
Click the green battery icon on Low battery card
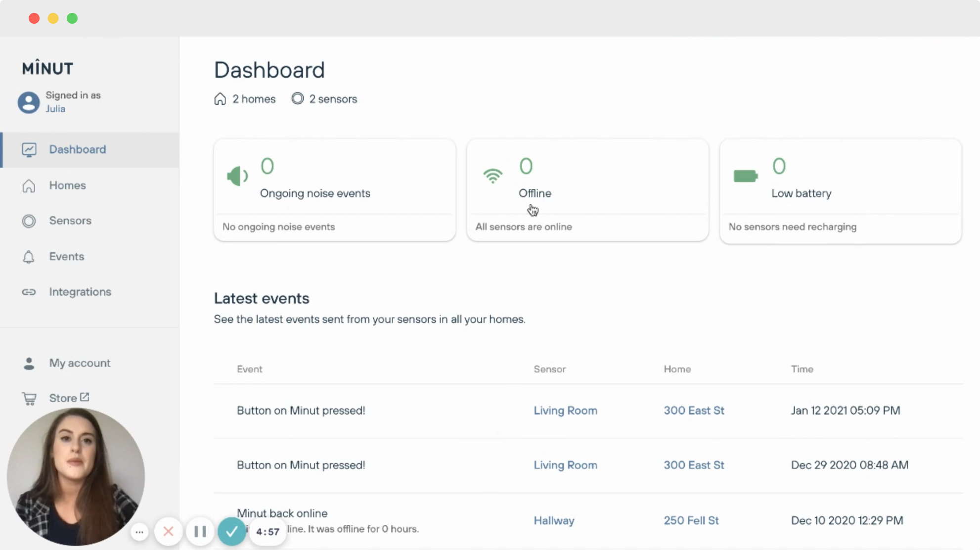(x=745, y=175)
